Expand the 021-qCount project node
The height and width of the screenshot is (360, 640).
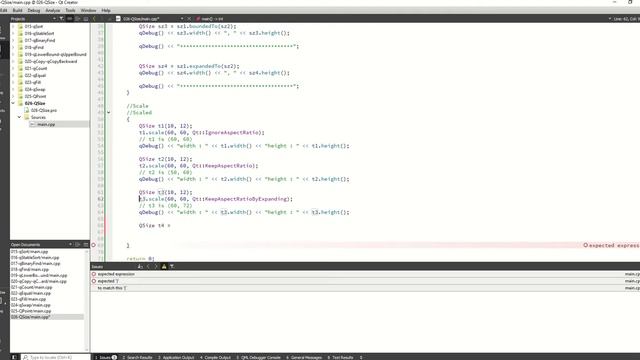point(13,69)
